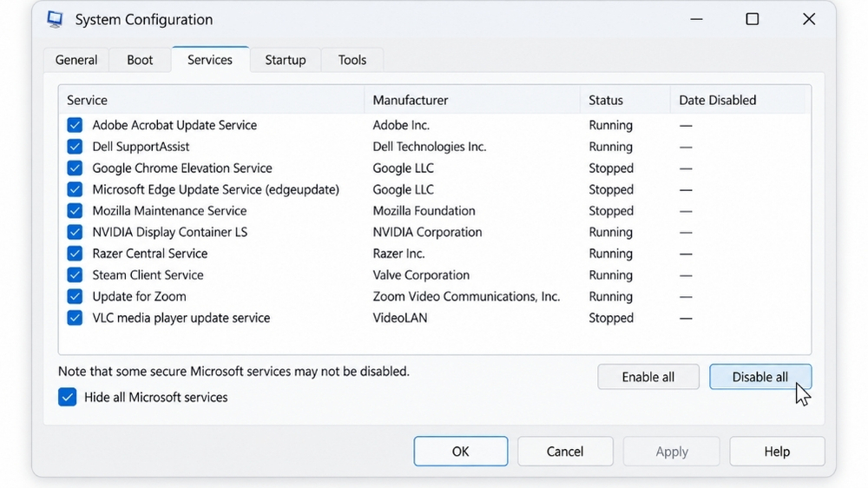Confirm with the OK button
Viewport: 868px width, 488px height.
(461, 452)
